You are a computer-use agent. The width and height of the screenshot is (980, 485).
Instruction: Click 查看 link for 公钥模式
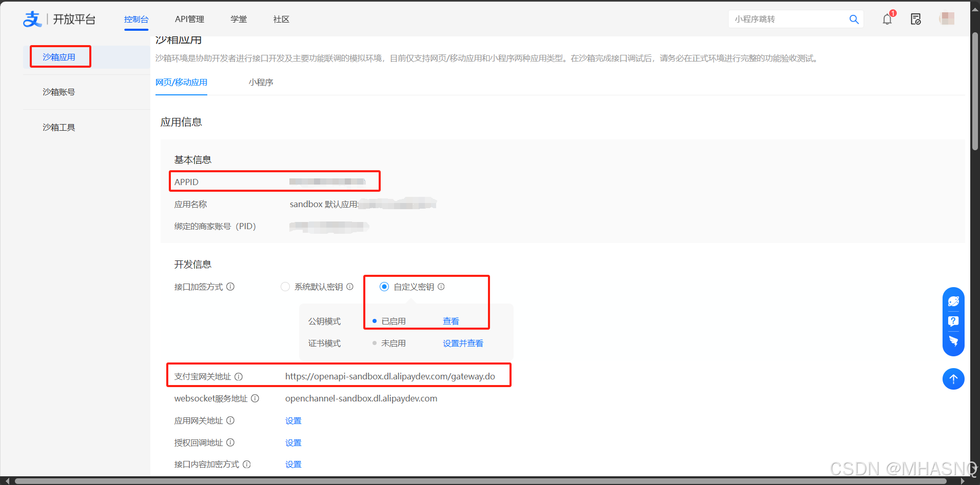click(451, 321)
